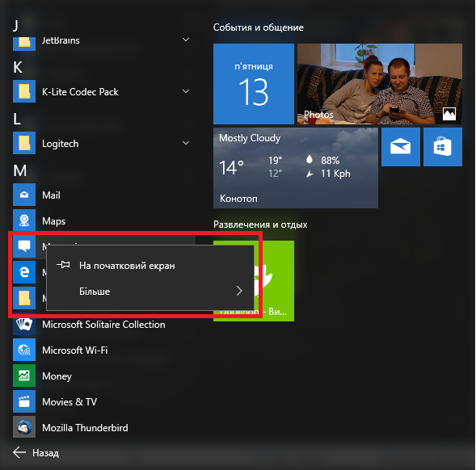The height and width of the screenshot is (470, 476).
Task: Open the Money app icon
Action: click(24, 376)
